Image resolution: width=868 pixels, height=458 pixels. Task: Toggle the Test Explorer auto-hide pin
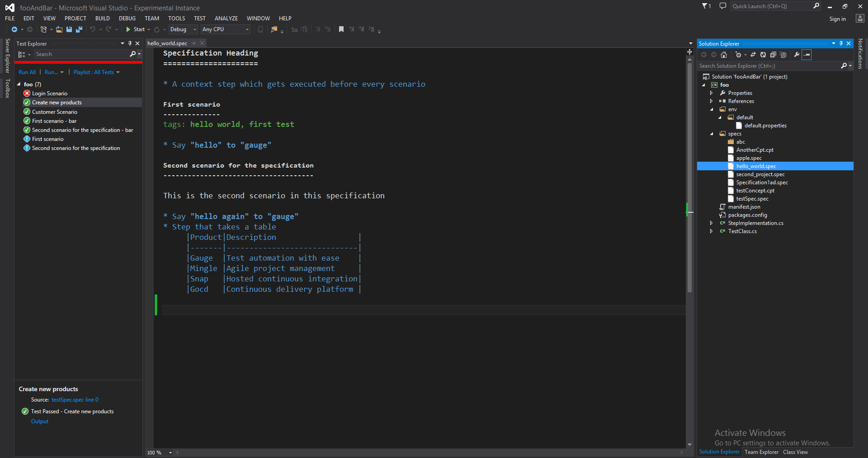coord(130,43)
